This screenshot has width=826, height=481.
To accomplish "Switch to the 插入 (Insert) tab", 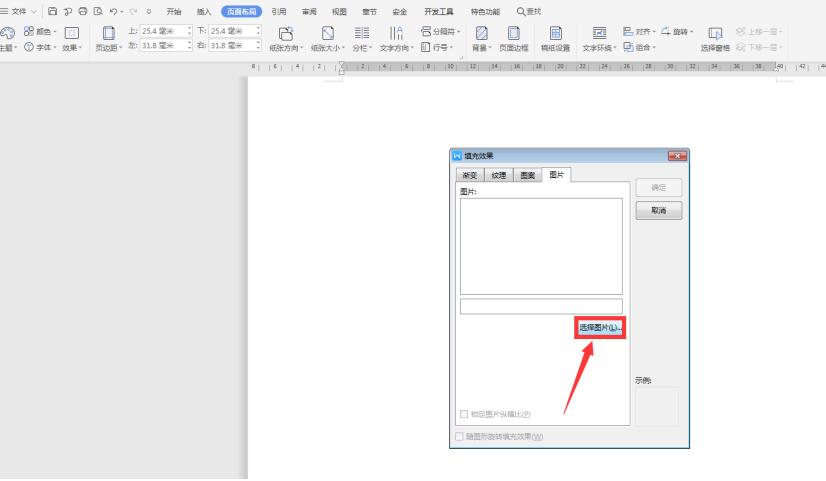I will click(x=204, y=12).
